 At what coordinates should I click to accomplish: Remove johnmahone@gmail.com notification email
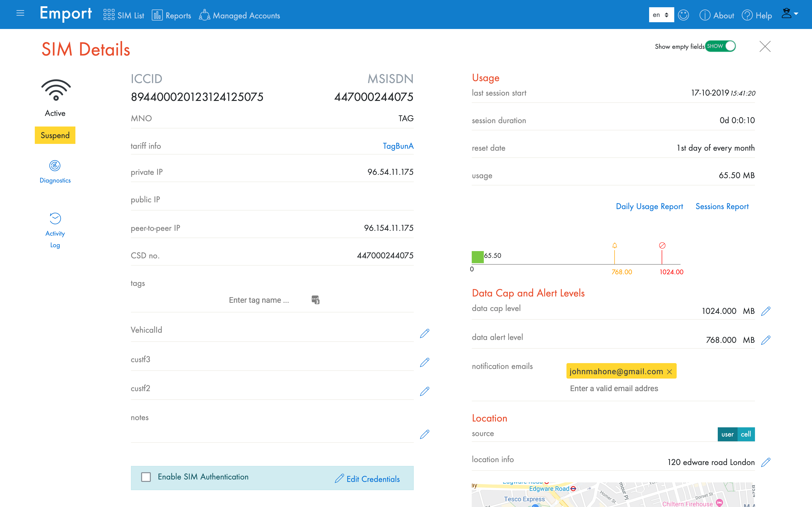(669, 372)
